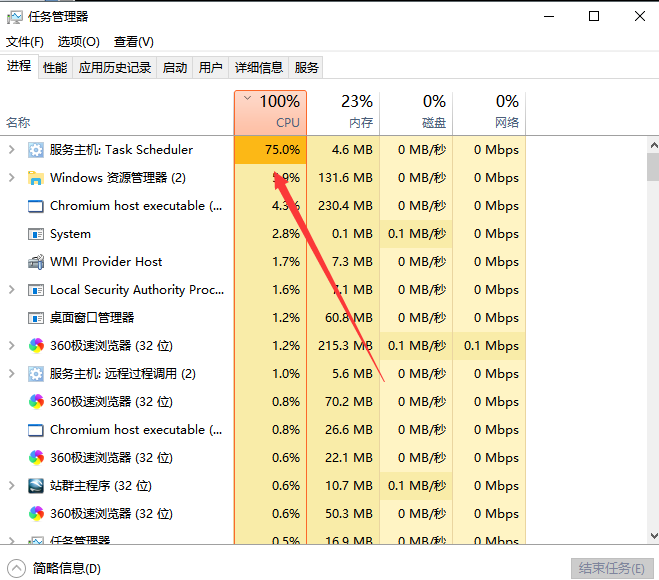Switch to the 启动 tab
Viewport: 659px width, 580px height.
(175, 68)
